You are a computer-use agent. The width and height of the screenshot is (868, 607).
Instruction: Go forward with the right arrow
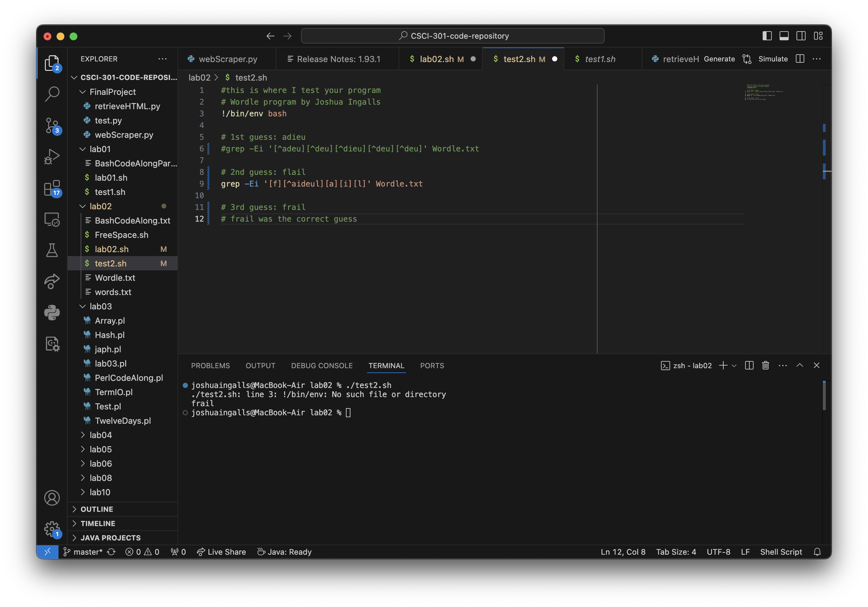click(288, 36)
